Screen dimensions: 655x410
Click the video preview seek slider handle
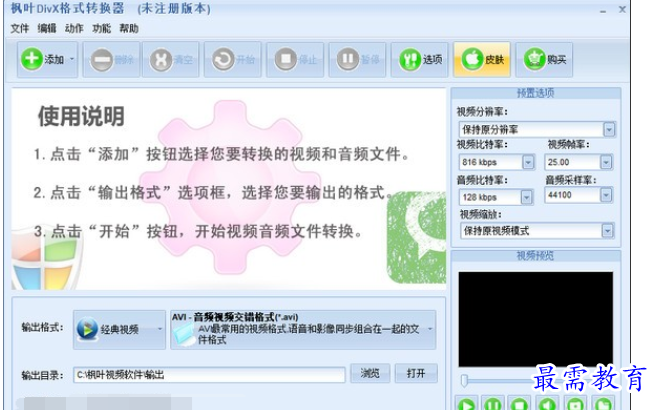(x=464, y=380)
